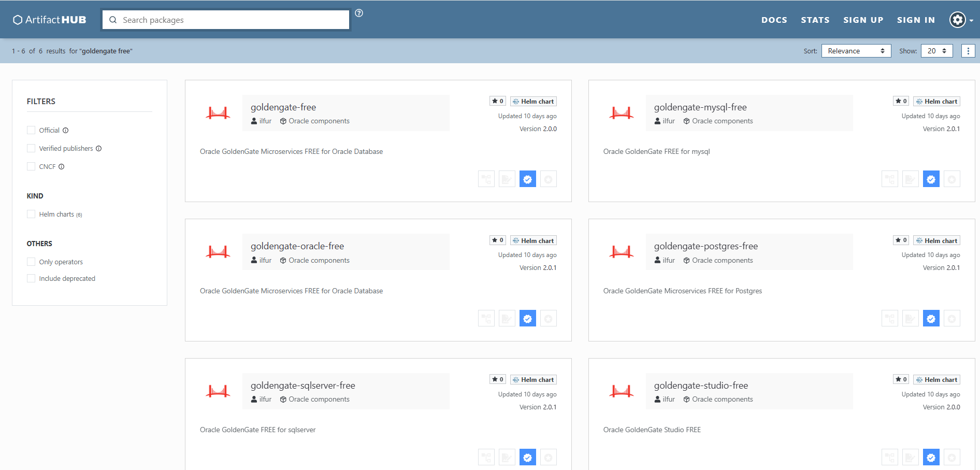Open the search tips help icon
The width and height of the screenshot is (980, 470).
[359, 13]
